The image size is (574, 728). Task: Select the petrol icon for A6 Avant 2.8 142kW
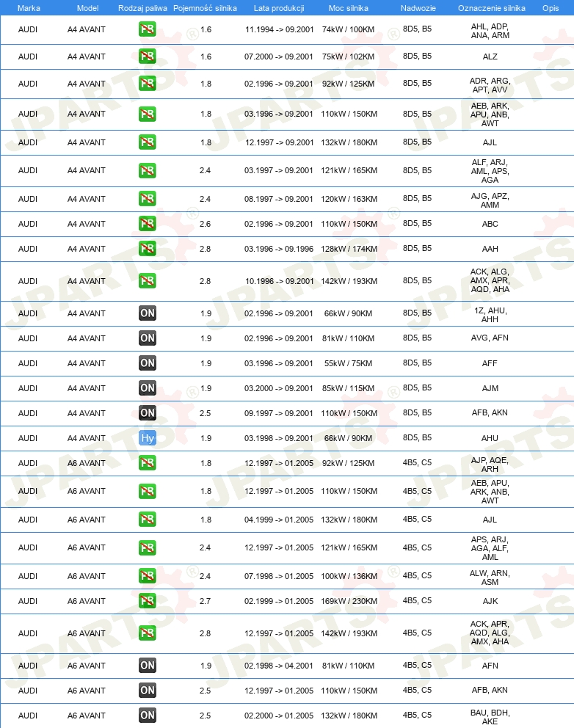148,633
